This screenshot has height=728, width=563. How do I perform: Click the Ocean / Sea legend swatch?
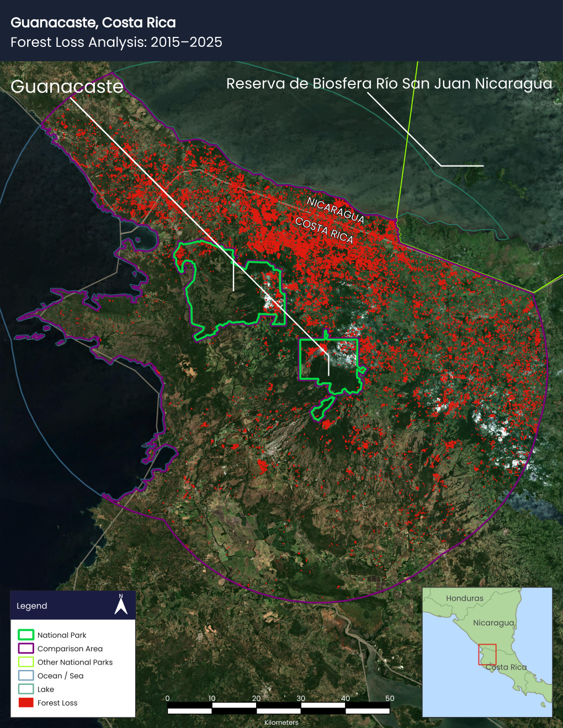coord(26,676)
